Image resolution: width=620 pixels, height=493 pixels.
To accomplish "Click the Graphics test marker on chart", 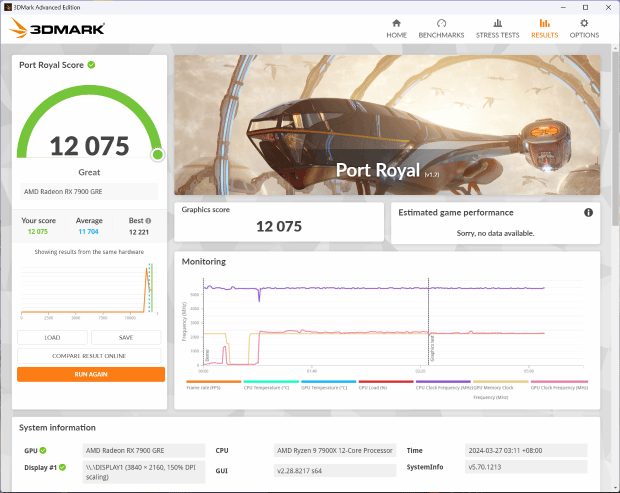I will pyautogui.click(x=432, y=348).
